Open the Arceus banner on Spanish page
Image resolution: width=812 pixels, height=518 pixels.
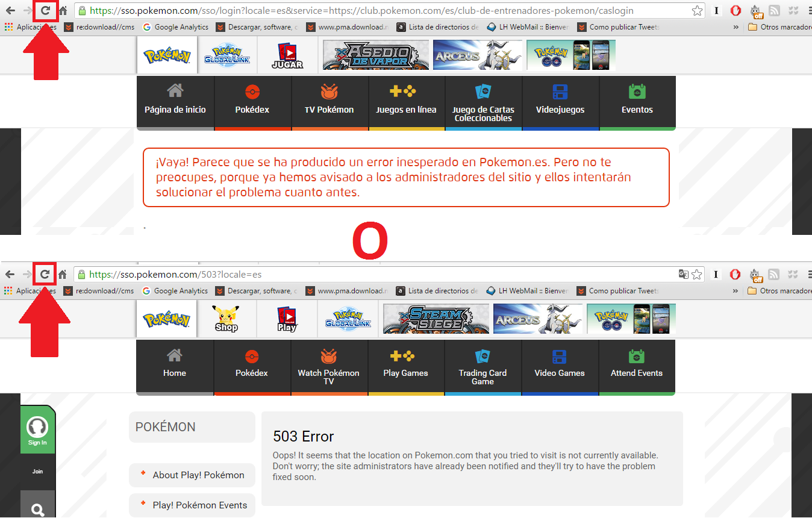coord(477,55)
